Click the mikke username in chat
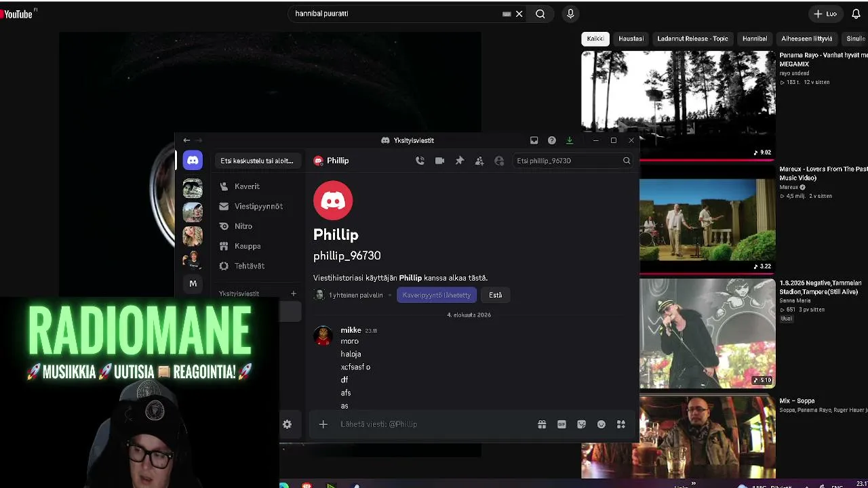 (351, 330)
